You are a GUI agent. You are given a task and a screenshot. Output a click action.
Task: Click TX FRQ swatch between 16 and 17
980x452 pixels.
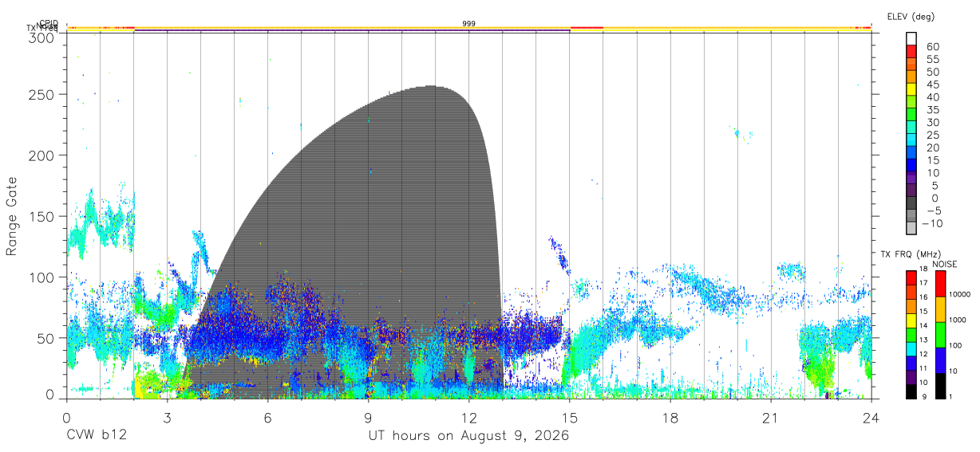[x=911, y=292]
